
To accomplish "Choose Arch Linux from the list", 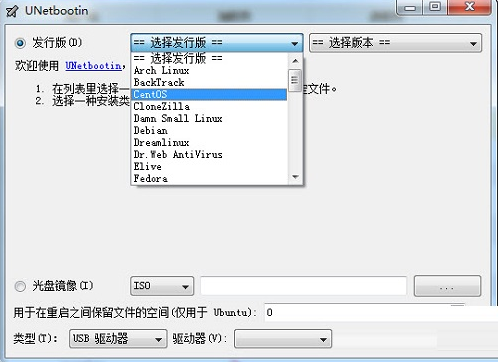I will point(209,71).
